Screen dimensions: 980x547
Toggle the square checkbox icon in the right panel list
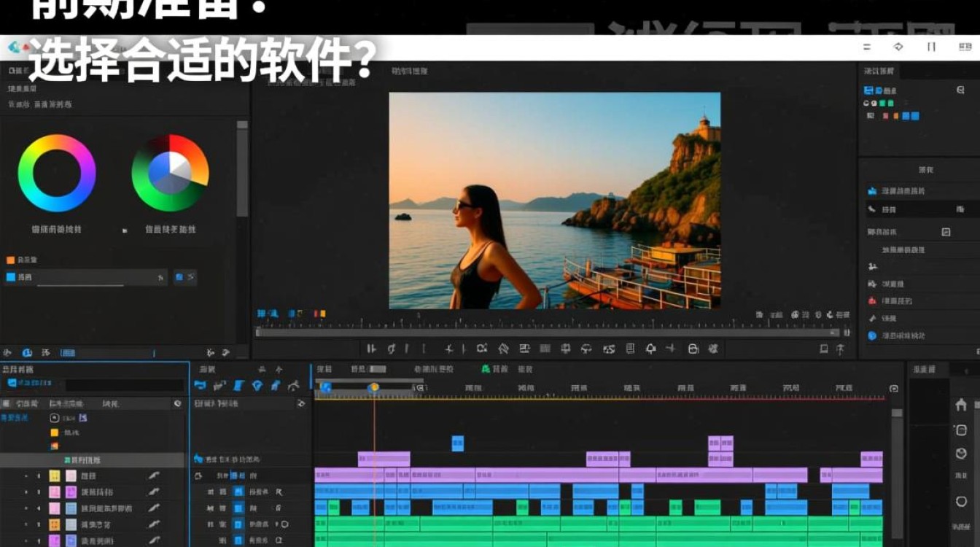(946, 232)
